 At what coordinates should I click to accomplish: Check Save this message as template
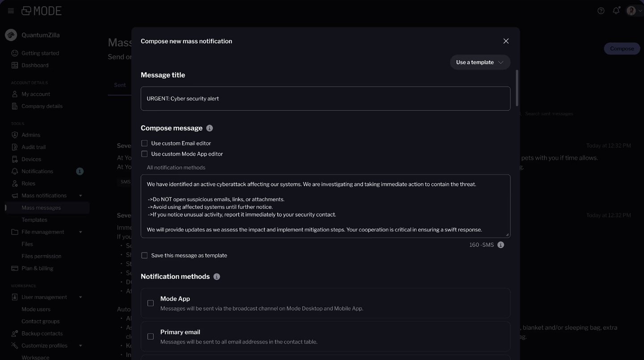pyautogui.click(x=144, y=256)
